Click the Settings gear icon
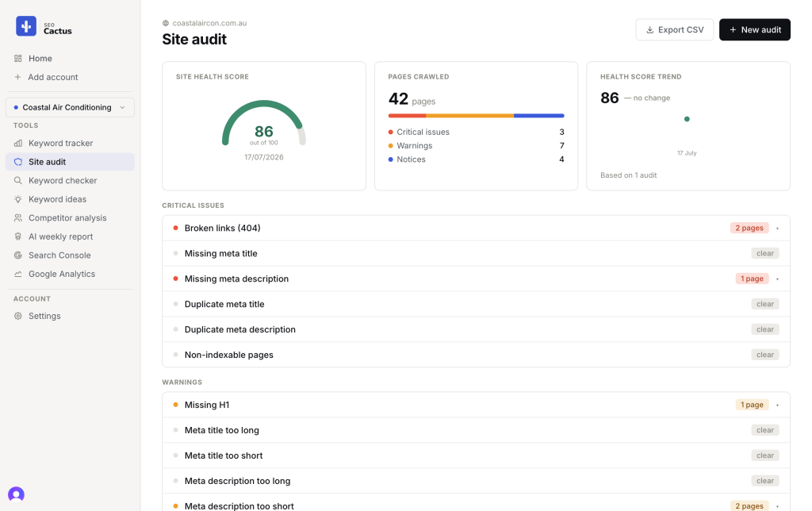The image size is (812, 511). [x=18, y=316]
